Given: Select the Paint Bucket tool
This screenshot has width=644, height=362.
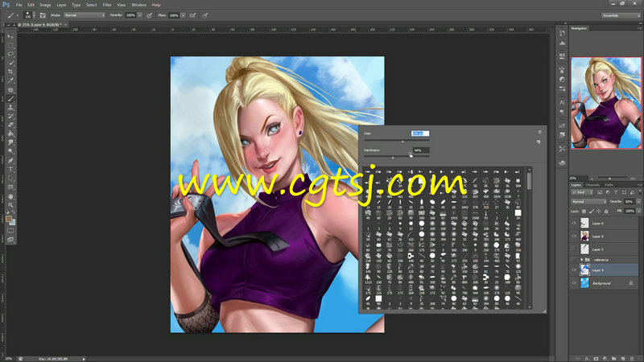Looking at the screenshot, I should (x=10, y=134).
